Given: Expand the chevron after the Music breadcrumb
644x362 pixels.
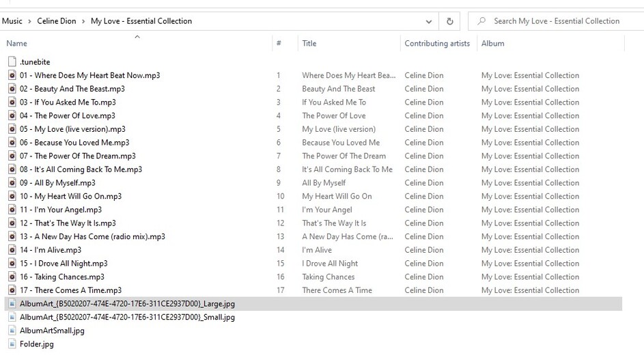Looking at the screenshot, I should point(29,21).
